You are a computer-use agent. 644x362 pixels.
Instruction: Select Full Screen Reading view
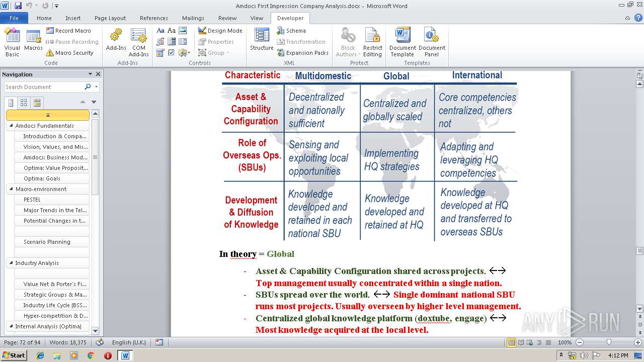[520, 342]
